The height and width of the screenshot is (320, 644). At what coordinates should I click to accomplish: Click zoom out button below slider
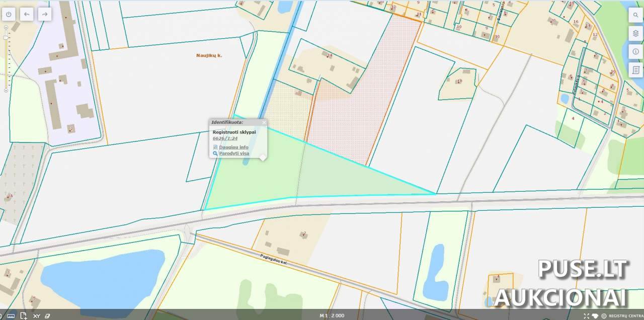pyautogui.click(x=6, y=91)
